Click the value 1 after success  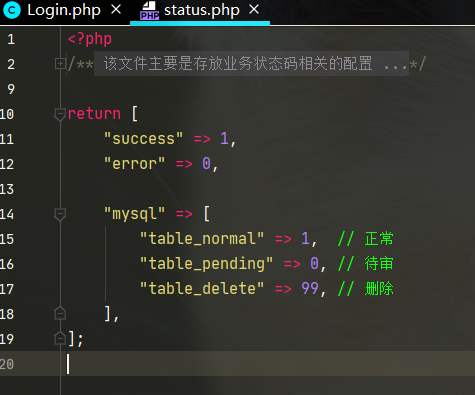tap(224, 139)
